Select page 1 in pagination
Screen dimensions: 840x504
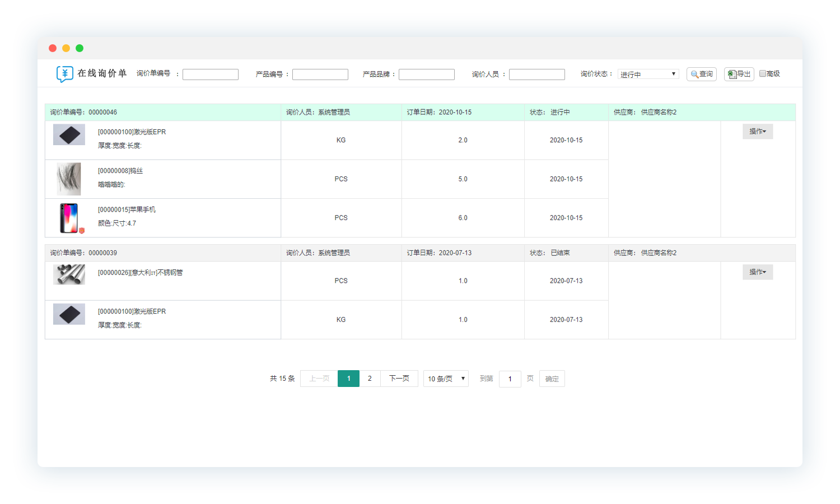(x=348, y=379)
